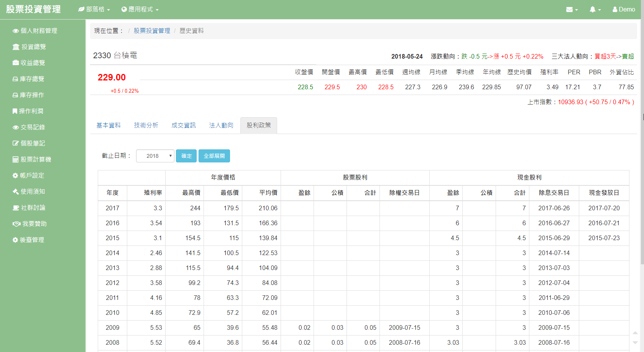Click the eye icon beside 個人財務管理
Image resolution: width=644 pixels, height=352 pixels.
click(15, 31)
